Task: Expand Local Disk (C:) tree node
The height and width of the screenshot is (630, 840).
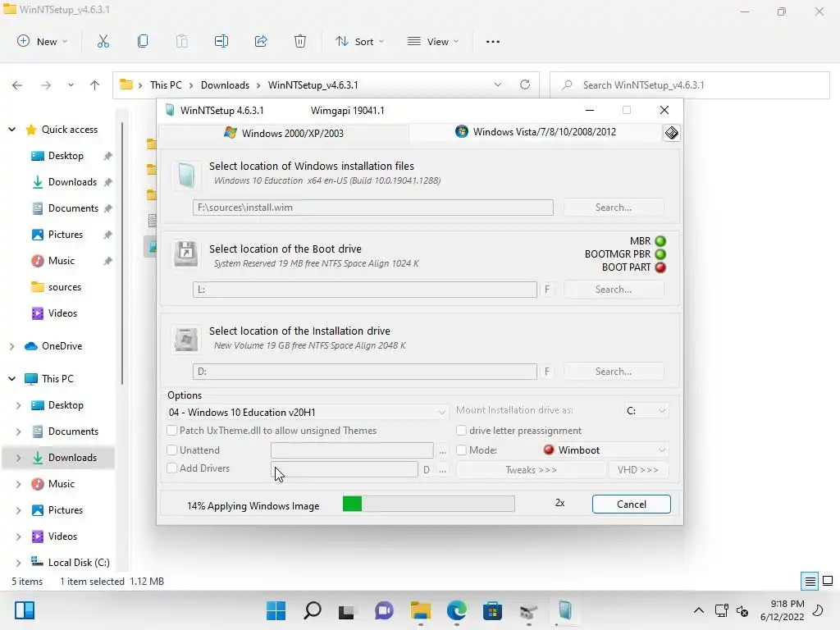Action: point(19,563)
